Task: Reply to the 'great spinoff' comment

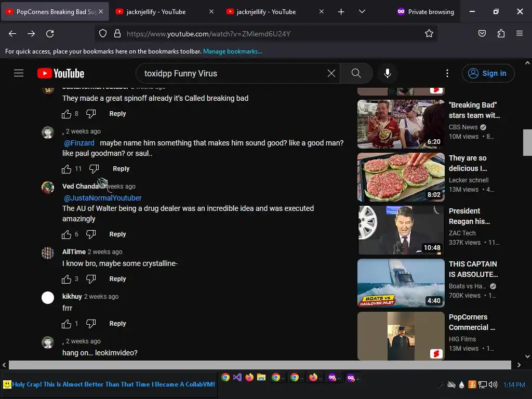Action: (x=117, y=114)
